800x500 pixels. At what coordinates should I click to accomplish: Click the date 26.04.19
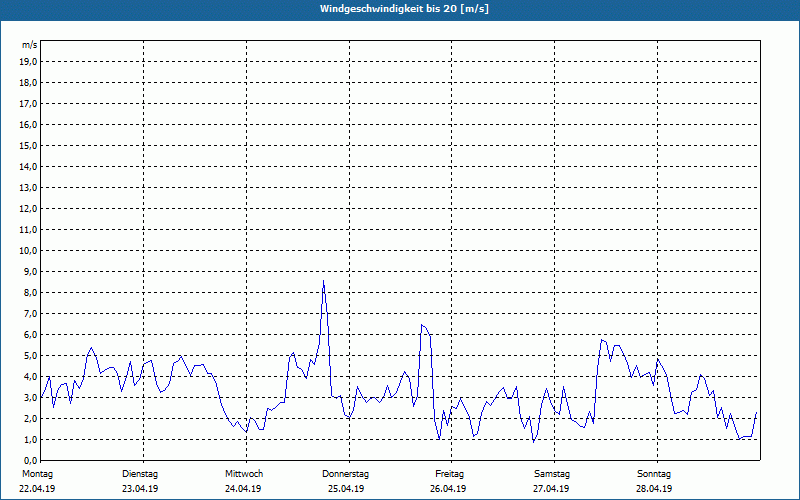pyautogui.click(x=448, y=489)
